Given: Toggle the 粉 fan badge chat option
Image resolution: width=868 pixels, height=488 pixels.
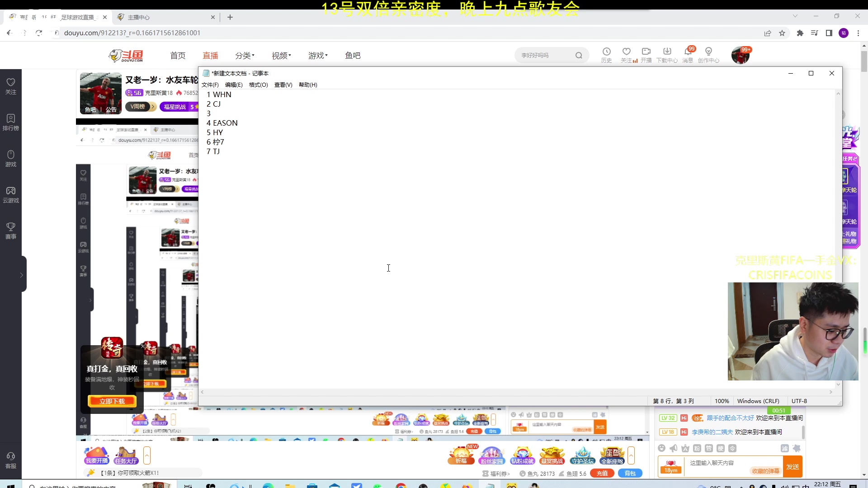Looking at the screenshot, I should tap(697, 448).
